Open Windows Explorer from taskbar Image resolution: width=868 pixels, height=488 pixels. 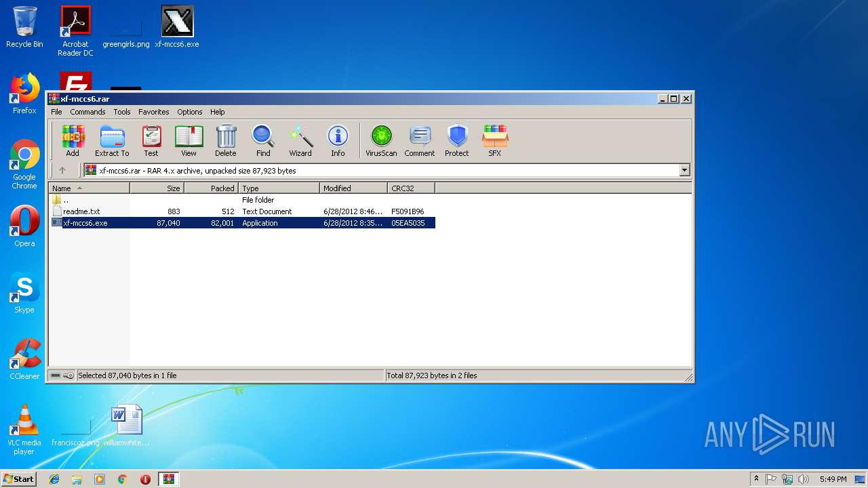tap(77, 479)
